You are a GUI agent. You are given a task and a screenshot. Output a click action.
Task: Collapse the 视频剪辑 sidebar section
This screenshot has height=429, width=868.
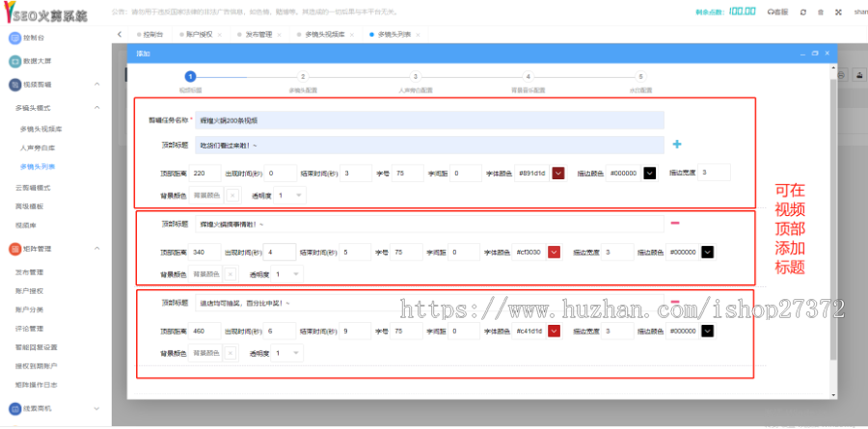[x=96, y=84]
